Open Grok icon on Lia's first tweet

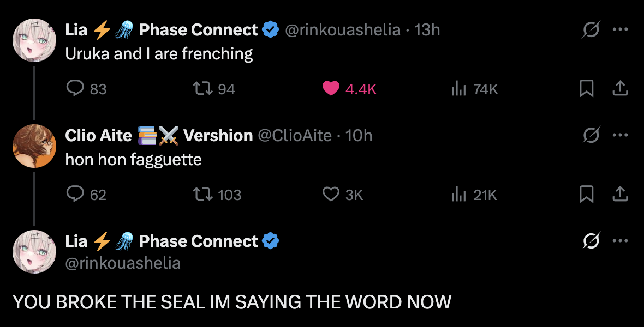(x=591, y=29)
